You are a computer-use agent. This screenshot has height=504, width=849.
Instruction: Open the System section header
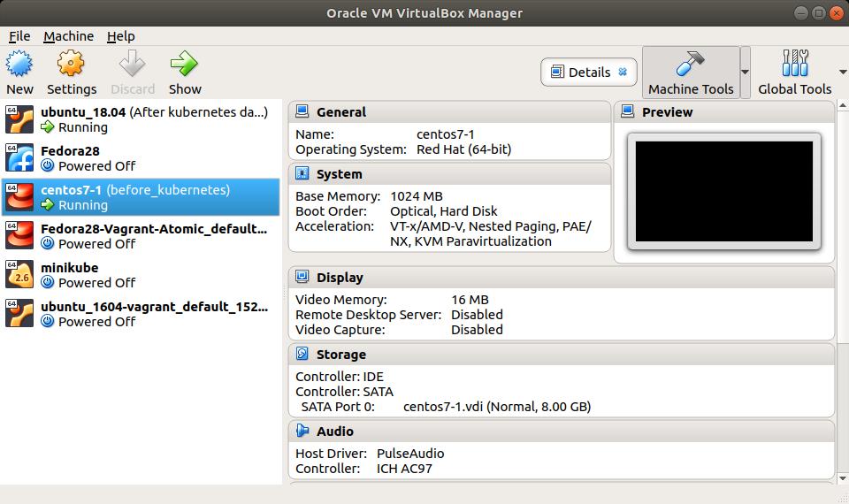tap(449, 174)
